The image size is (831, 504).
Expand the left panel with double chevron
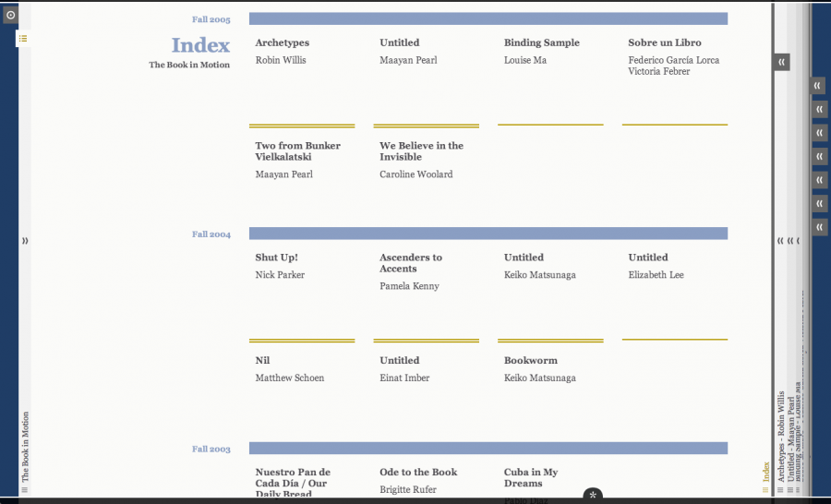[25, 241]
